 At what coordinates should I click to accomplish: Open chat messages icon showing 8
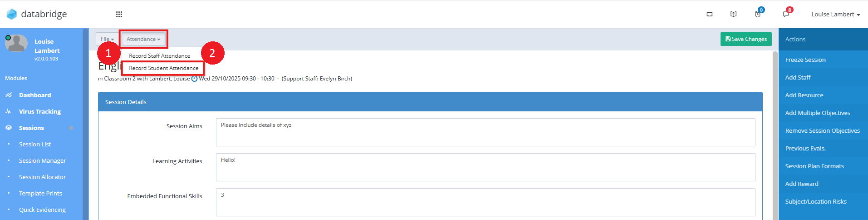786,14
